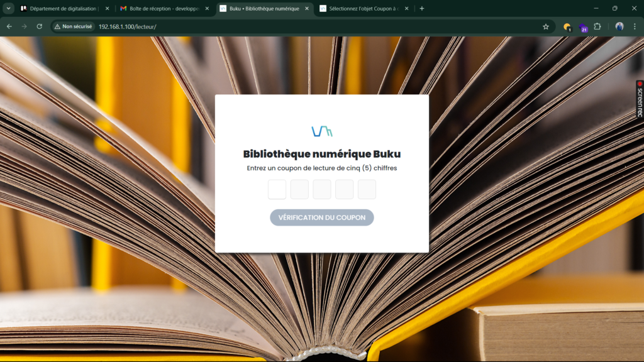Click the second coupon digit box
This screenshot has width=644, height=362.
point(299,189)
